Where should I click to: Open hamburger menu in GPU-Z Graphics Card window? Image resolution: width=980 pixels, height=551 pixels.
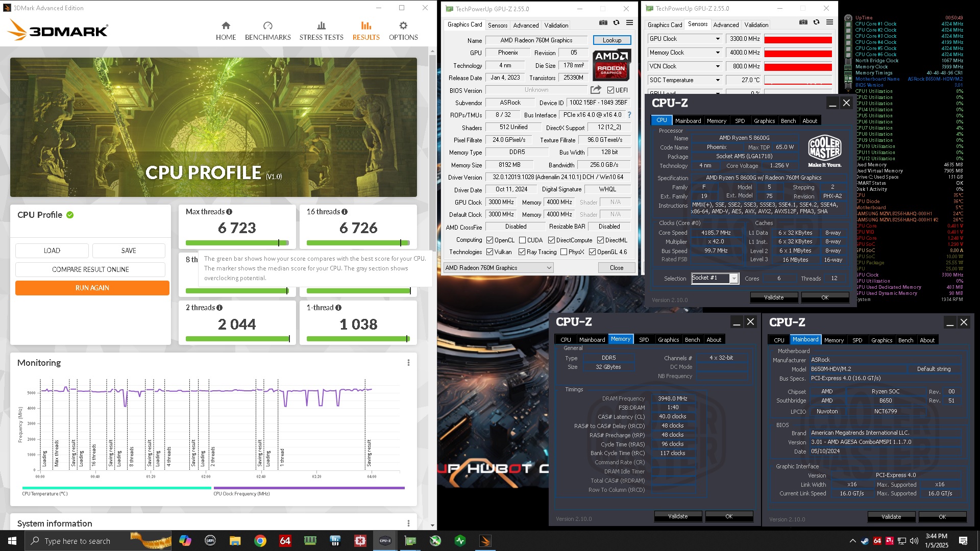[630, 23]
